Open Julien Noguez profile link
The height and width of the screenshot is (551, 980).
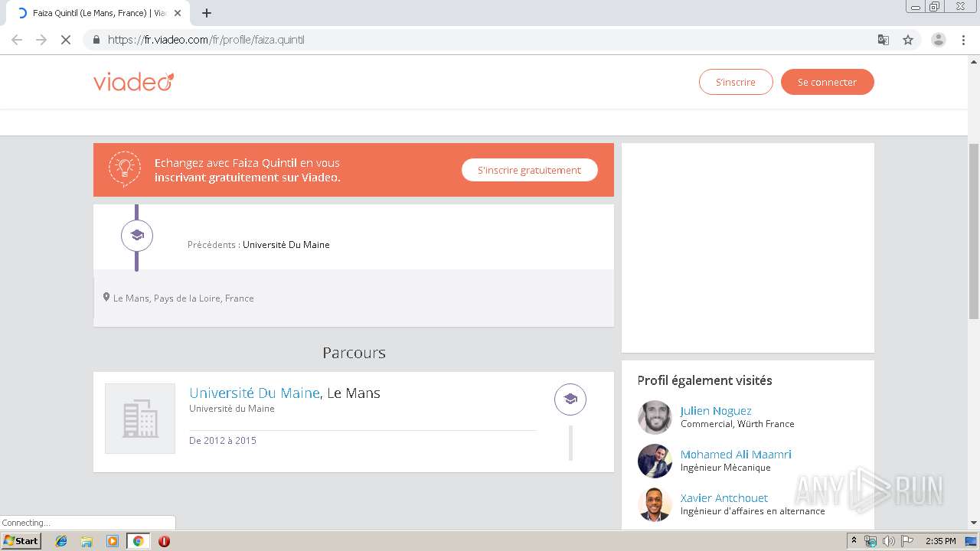click(x=716, y=411)
